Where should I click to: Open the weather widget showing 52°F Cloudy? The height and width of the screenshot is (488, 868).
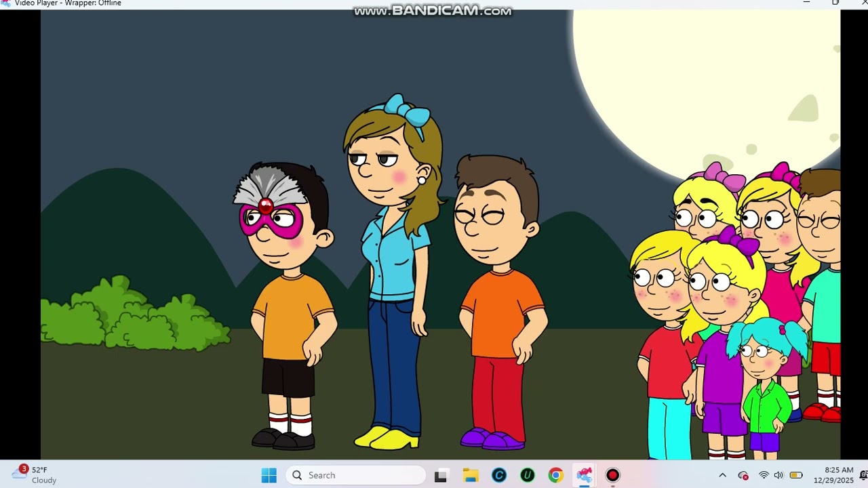[x=35, y=475]
